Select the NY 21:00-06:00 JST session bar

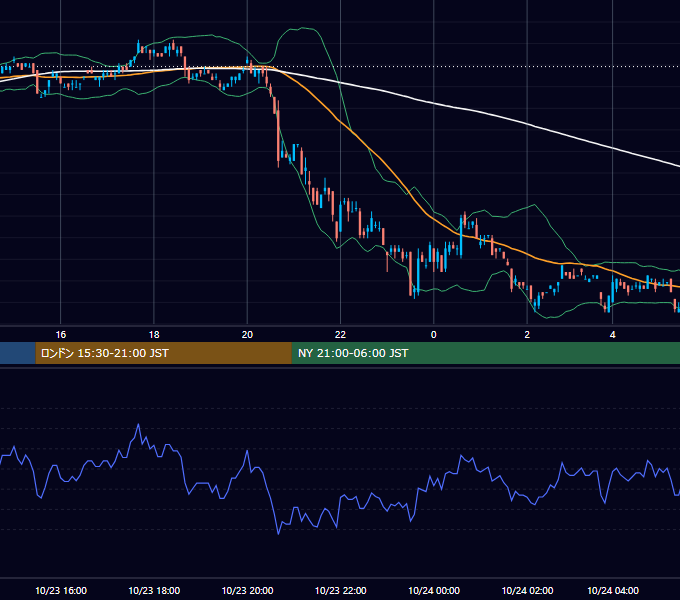coord(486,353)
